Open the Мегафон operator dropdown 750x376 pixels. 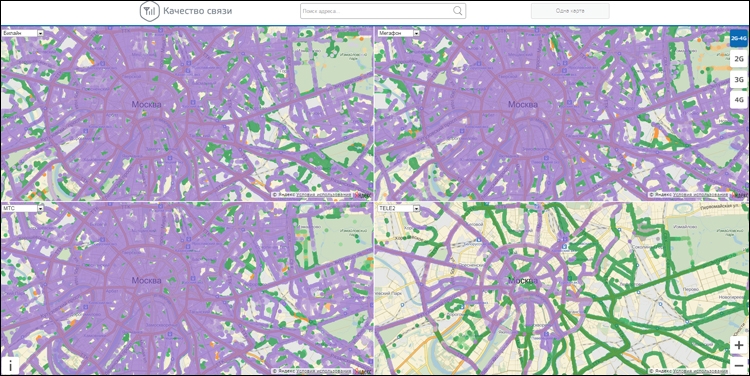(398, 33)
